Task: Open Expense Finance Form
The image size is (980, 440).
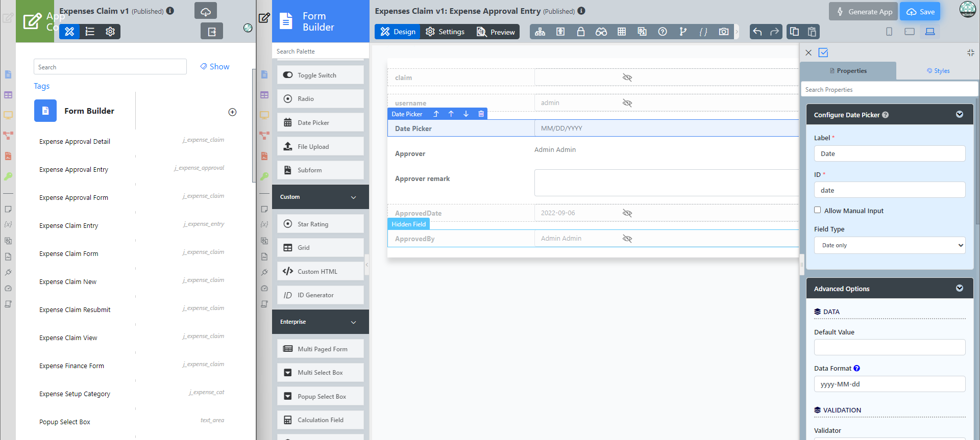Action: pos(71,366)
